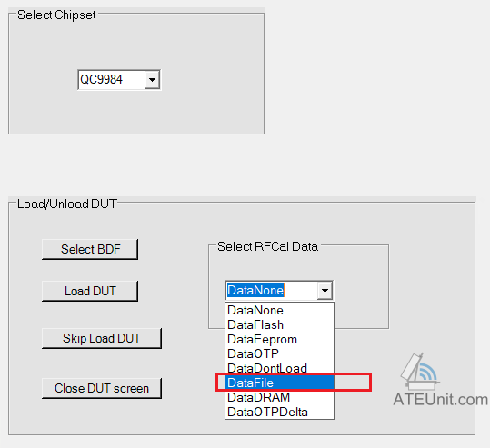Choose DataNone from the dropdown list
Image resolution: width=490 pixels, height=448 pixels.
click(280, 310)
